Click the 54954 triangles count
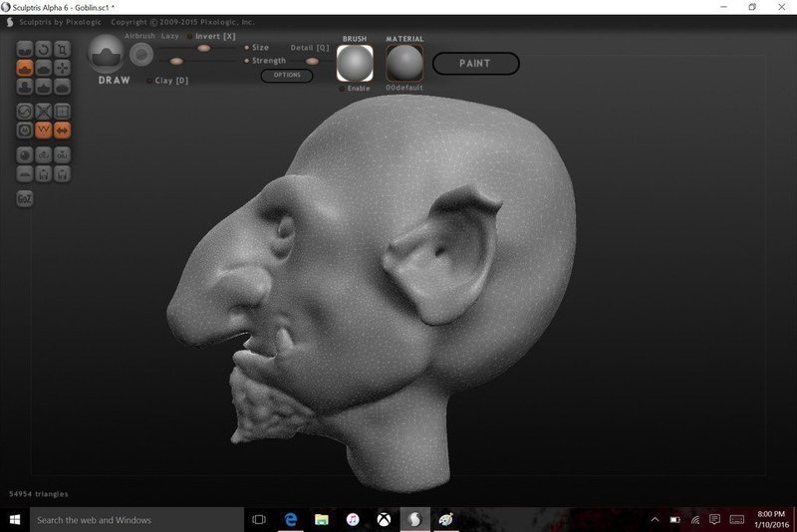 (39, 494)
